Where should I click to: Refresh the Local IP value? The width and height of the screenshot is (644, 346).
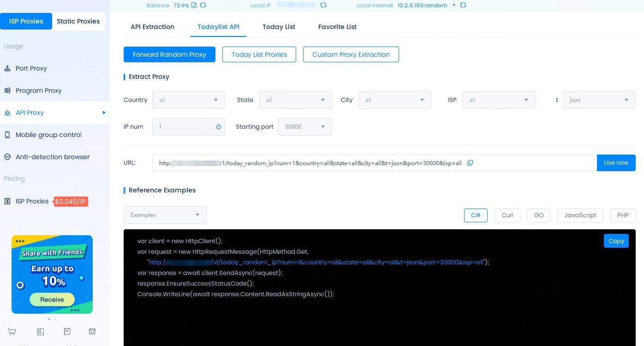(323, 6)
